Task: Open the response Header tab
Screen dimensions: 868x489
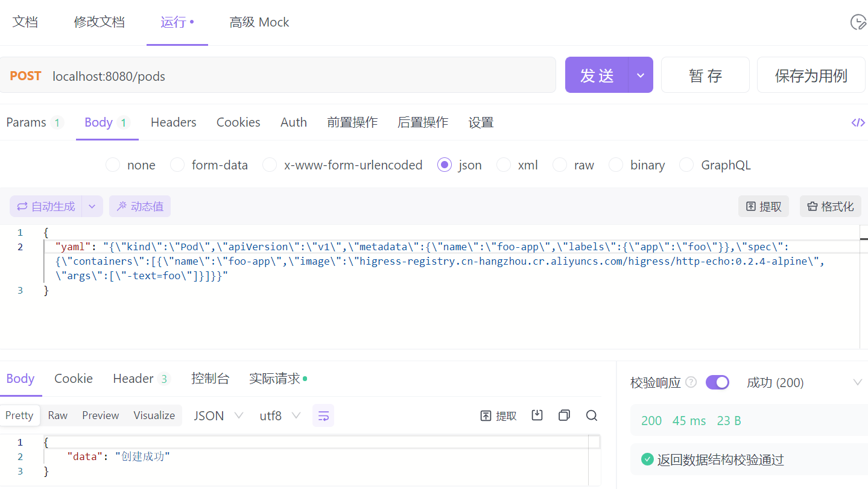Action: [142, 379]
